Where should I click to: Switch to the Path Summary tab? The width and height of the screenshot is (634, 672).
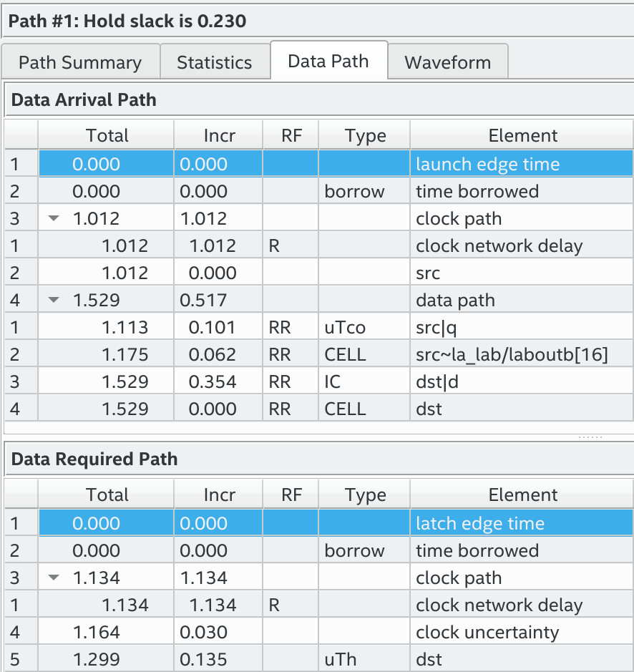pyautogui.click(x=79, y=62)
